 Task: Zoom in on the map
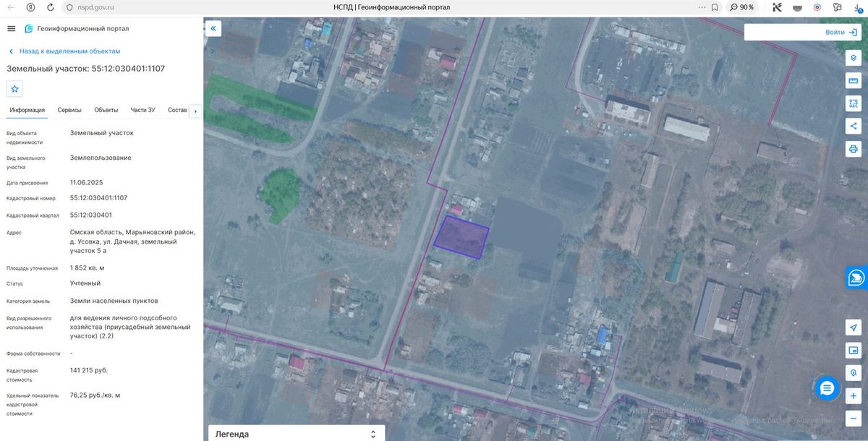click(853, 395)
